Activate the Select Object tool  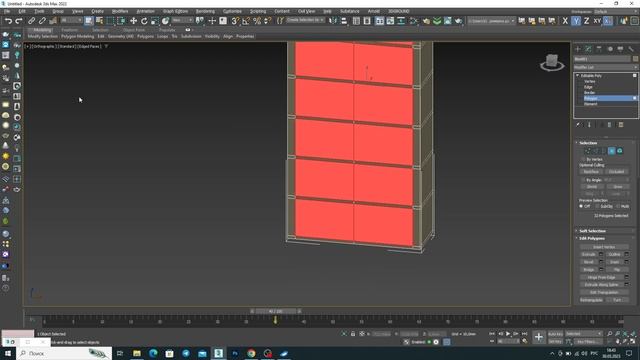(x=89, y=21)
